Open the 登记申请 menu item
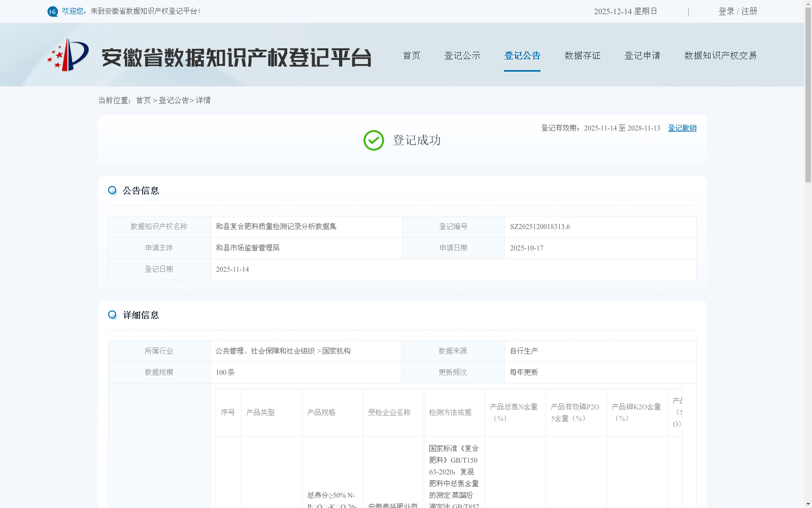Image resolution: width=812 pixels, height=508 pixels. (642, 55)
